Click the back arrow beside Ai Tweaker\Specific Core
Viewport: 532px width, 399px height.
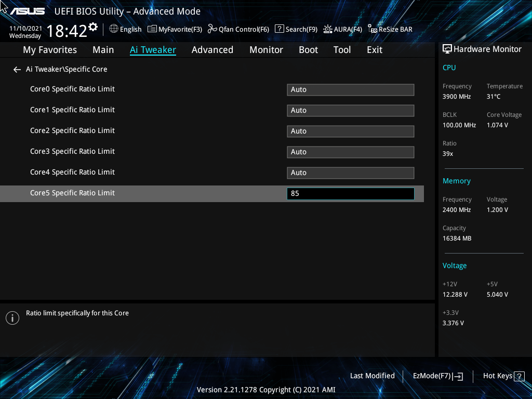17,70
